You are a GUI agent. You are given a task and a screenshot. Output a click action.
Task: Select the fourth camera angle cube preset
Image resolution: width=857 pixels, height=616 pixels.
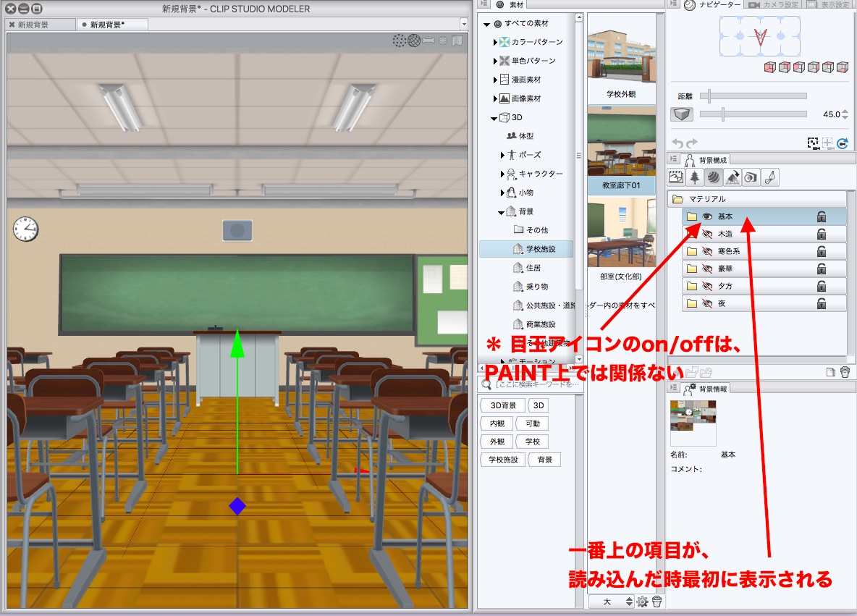pos(814,67)
